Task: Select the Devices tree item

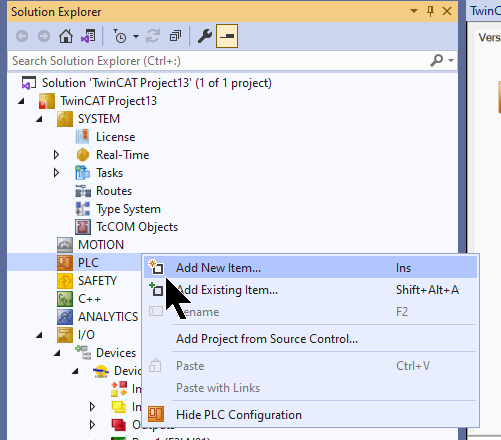Action: [x=116, y=353]
